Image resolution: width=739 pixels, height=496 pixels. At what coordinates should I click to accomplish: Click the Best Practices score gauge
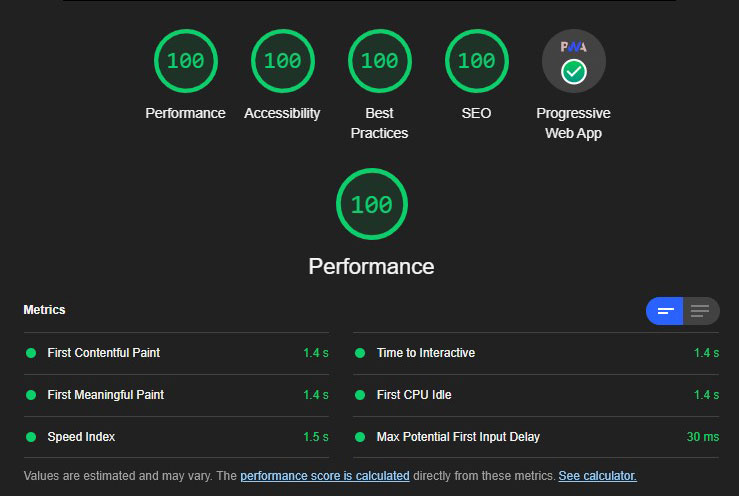(379, 61)
